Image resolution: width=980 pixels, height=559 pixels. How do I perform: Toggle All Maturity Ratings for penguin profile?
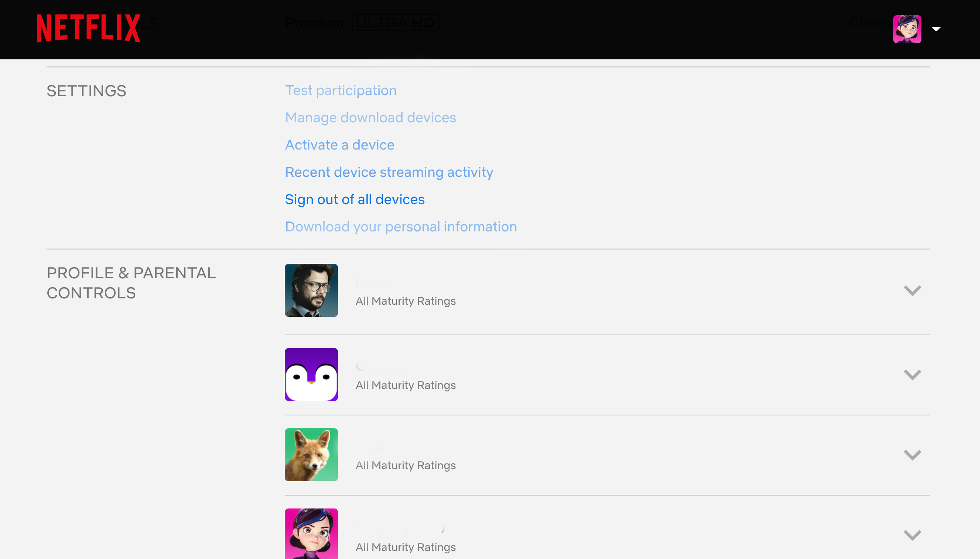(x=913, y=375)
